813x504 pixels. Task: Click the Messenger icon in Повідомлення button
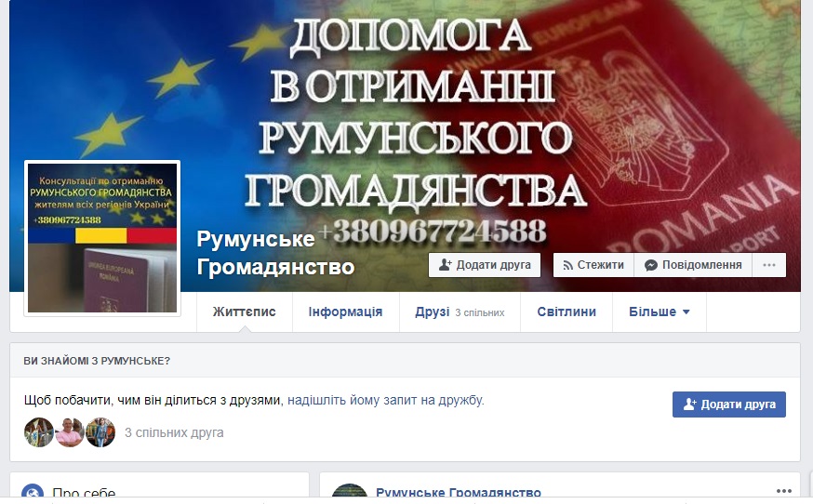point(651,265)
